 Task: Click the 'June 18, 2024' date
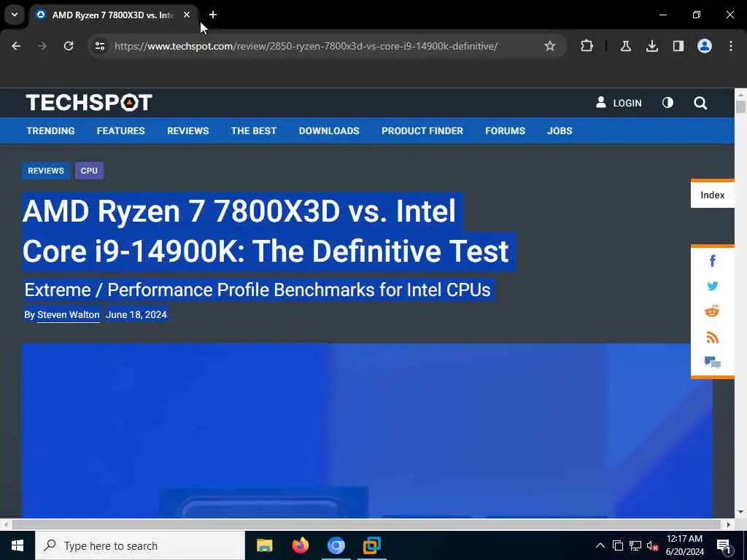(x=136, y=315)
